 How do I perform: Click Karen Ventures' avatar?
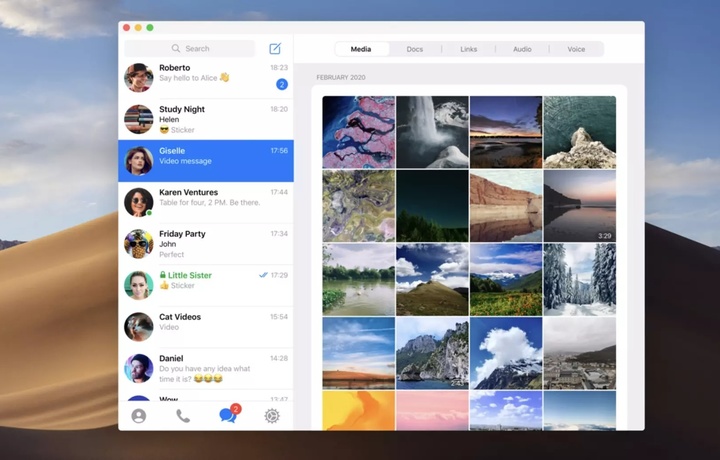click(139, 202)
